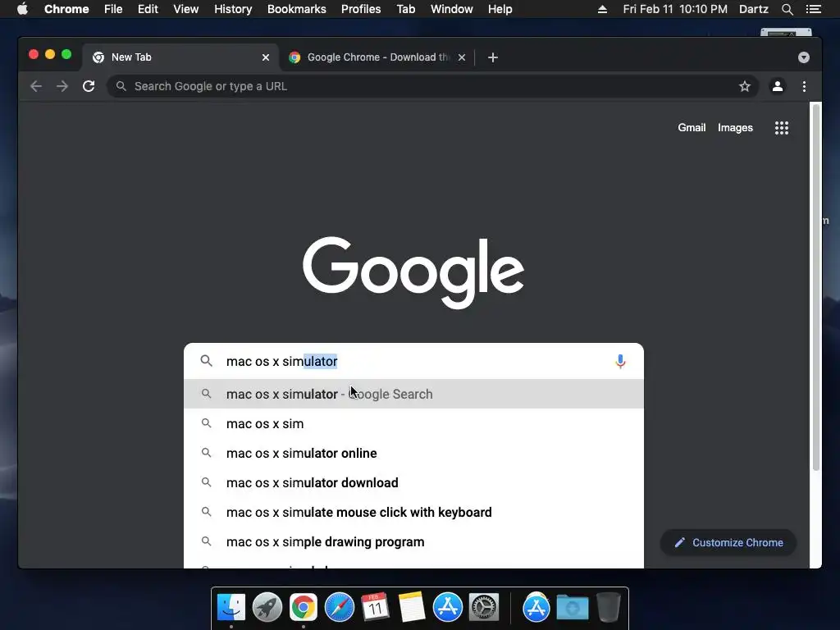Open Finder from the Dock

tap(231, 607)
